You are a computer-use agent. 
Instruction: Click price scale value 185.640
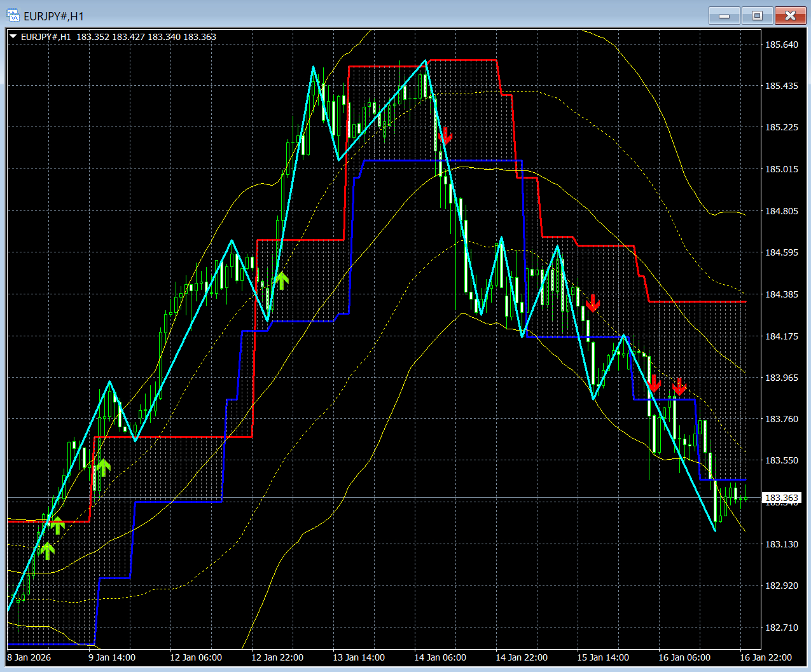tap(781, 45)
